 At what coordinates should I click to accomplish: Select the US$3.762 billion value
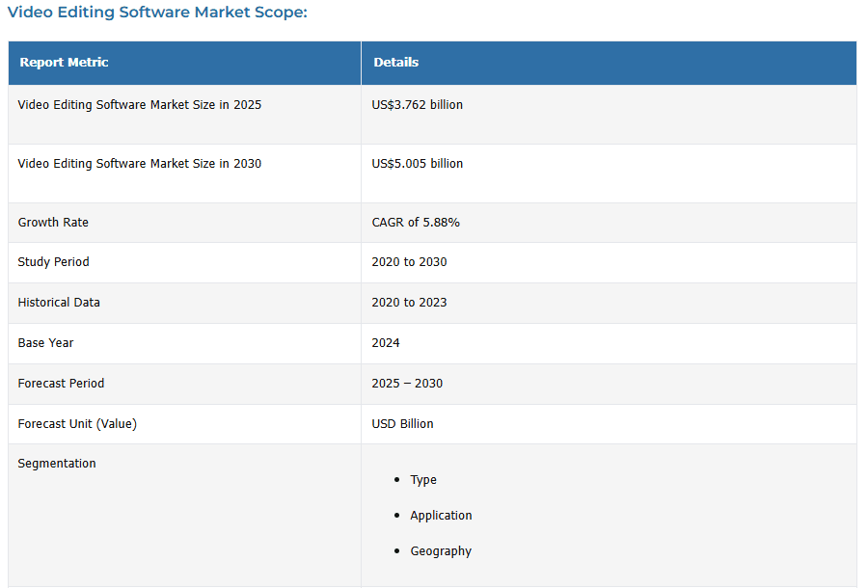[417, 105]
